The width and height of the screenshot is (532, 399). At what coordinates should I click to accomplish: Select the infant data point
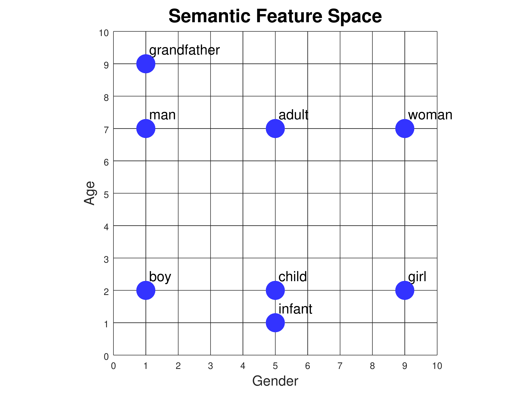[275, 323]
